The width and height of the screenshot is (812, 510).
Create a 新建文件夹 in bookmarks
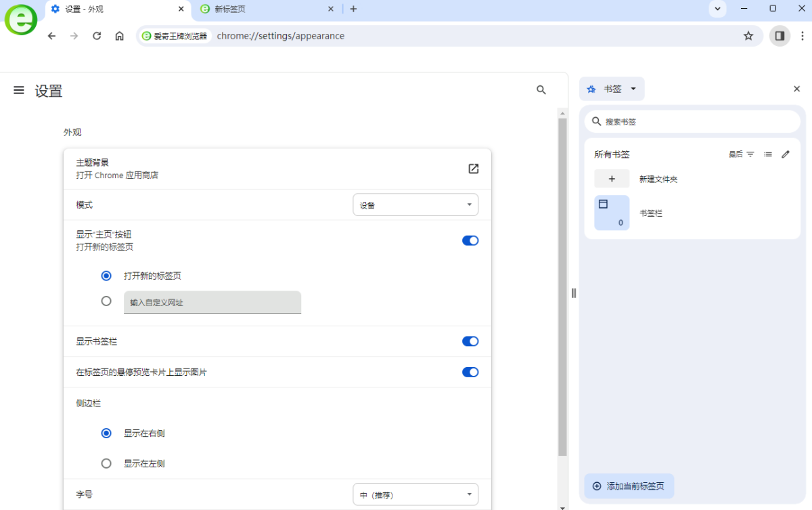612,178
